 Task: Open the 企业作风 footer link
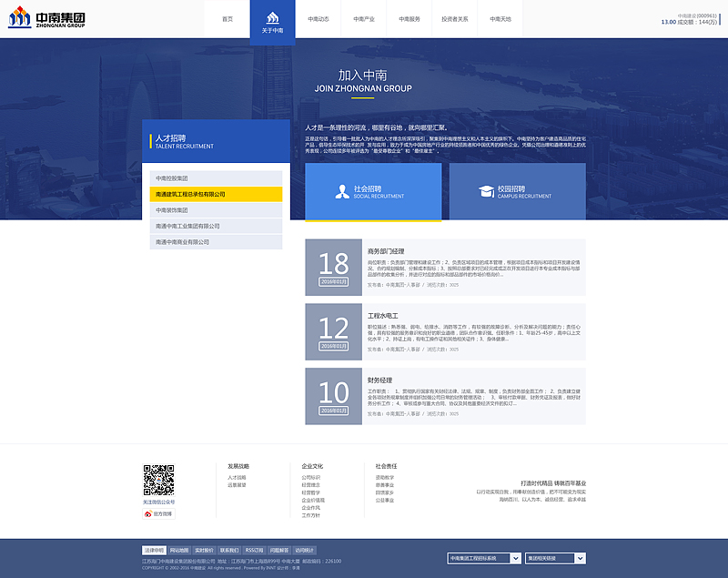click(x=310, y=507)
